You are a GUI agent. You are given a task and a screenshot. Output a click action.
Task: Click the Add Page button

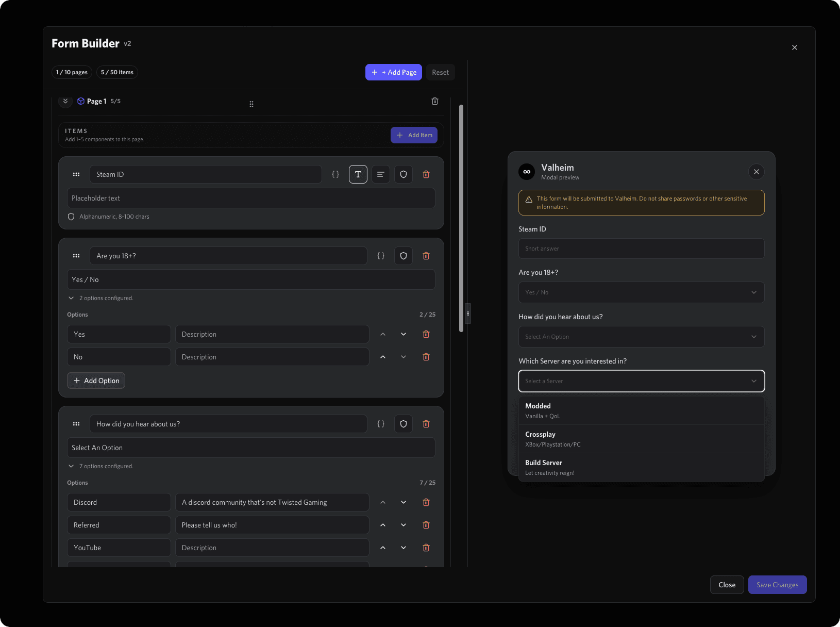coord(394,72)
